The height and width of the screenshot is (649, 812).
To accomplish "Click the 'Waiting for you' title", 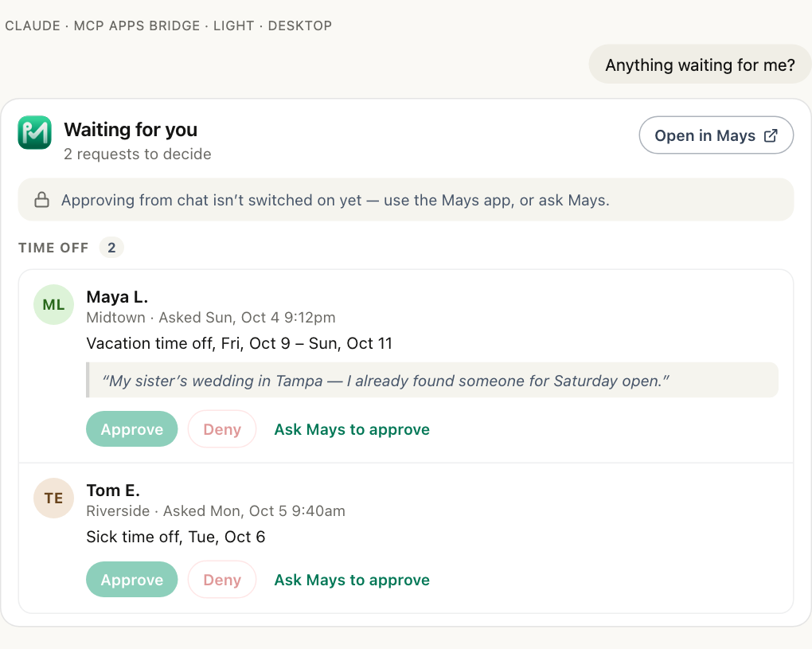I will [x=131, y=130].
